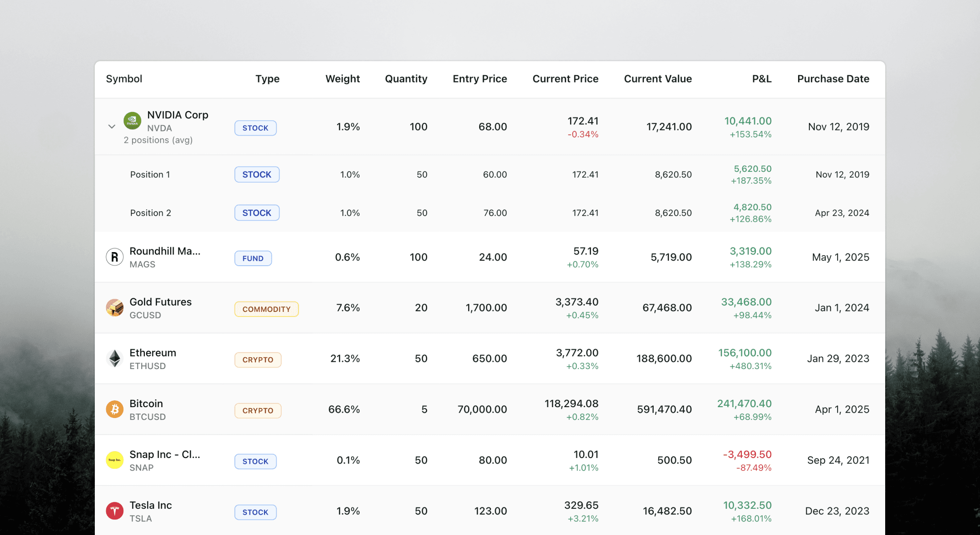Click the COMMODITY tag for Gold Futures
Screen dimensions: 980x535
(266, 309)
